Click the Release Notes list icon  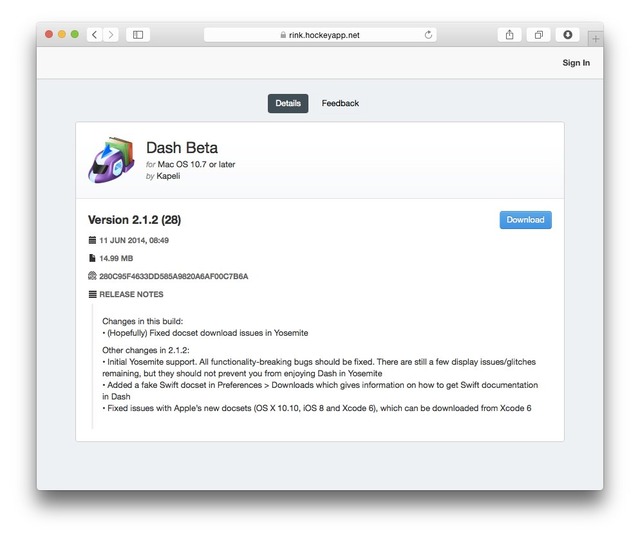point(93,294)
